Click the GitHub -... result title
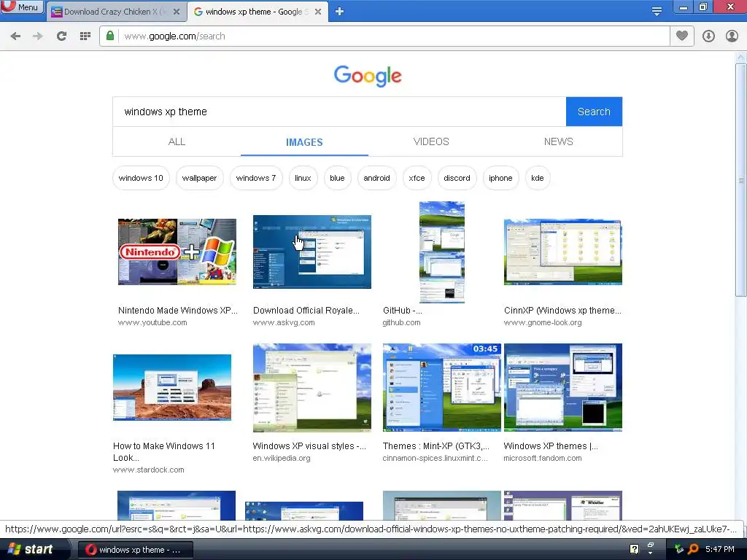Viewport: 747px width, 560px height. [x=403, y=311]
